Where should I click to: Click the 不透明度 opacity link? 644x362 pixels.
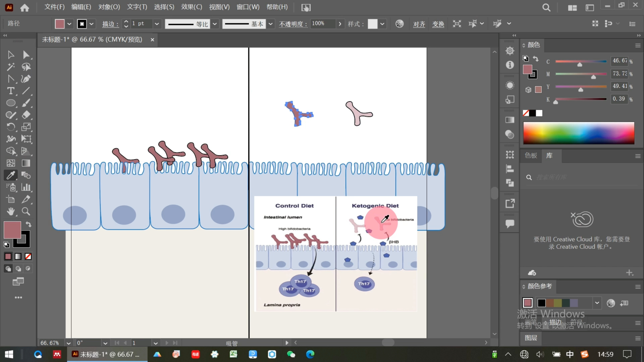(293, 24)
